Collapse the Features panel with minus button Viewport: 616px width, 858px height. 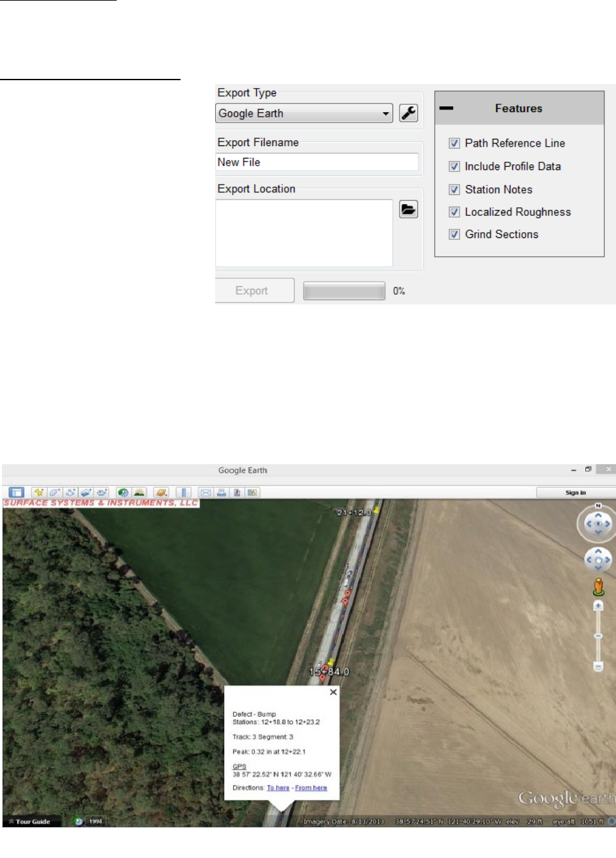446,108
